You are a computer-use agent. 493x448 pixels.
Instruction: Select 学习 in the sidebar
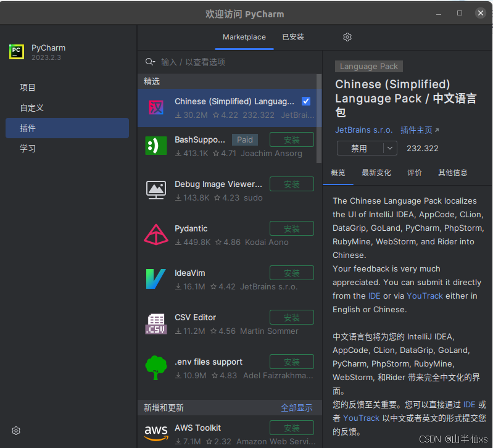[x=67, y=148]
